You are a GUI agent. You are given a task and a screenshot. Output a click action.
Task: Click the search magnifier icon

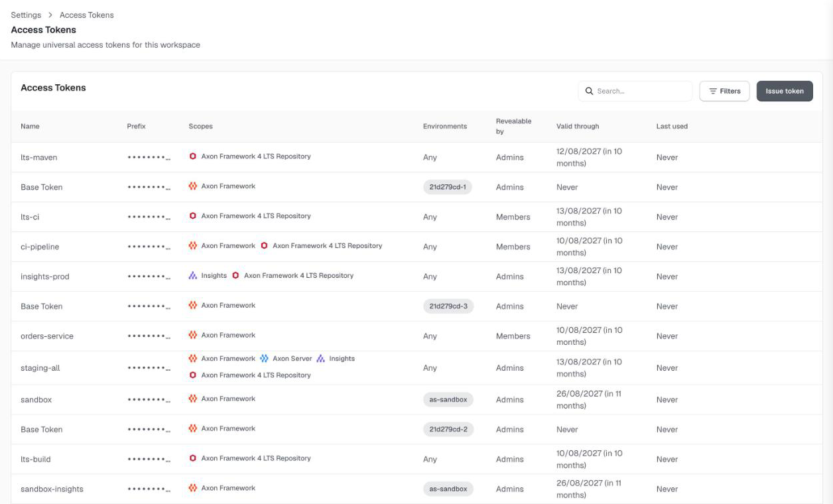point(589,91)
